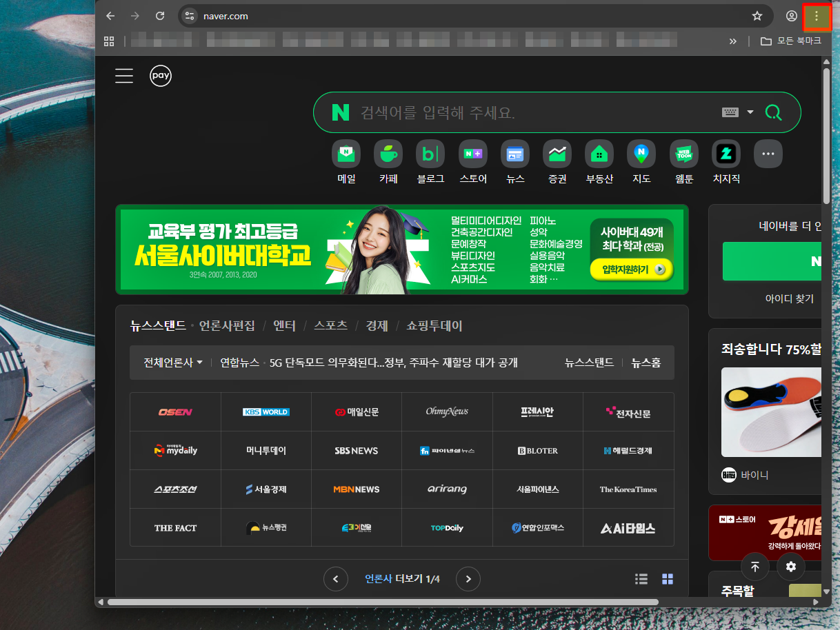This screenshot has height=630, width=840.
Task: Open the 머니투데이 press tile
Action: click(x=266, y=451)
